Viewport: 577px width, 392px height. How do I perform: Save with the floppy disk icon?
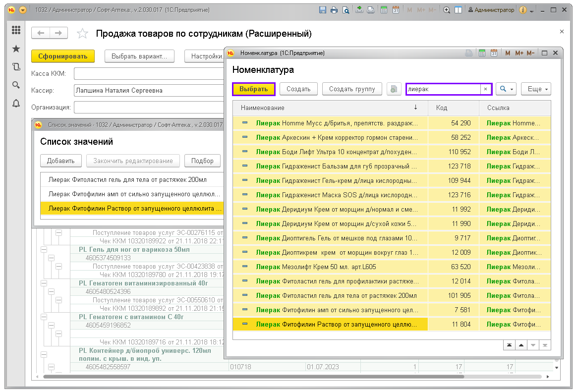[x=323, y=10]
